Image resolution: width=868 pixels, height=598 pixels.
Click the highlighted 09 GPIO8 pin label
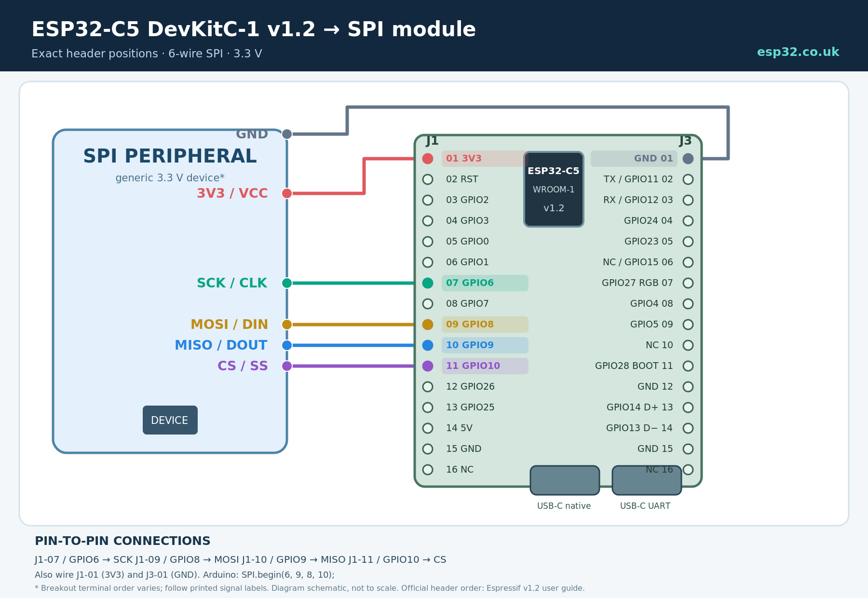point(485,325)
